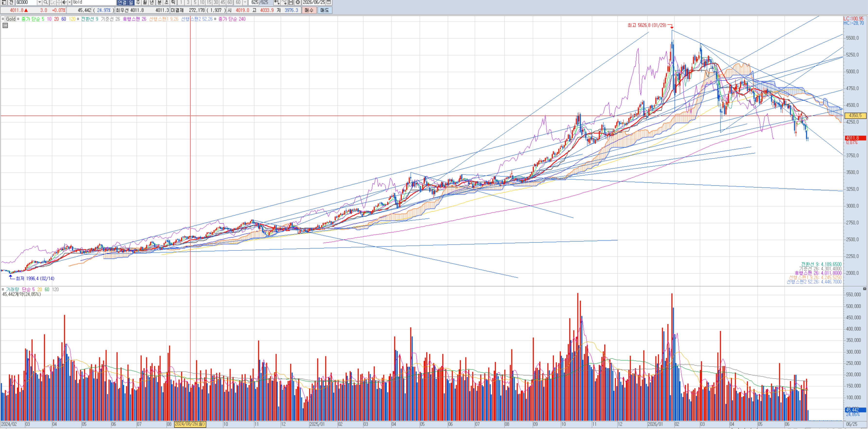This screenshot has width=868, height=429.
Task: Click the floppy disk save chart icon
Action: [291, 2]
